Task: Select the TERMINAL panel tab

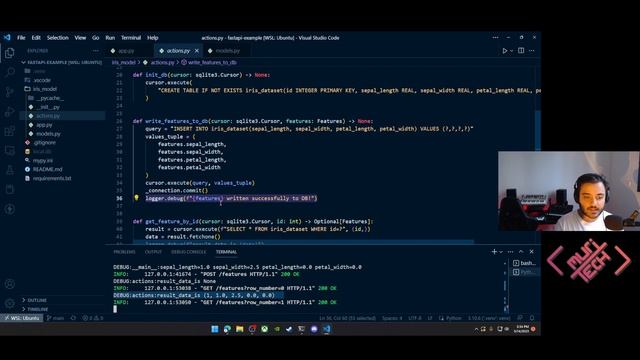Action: (226, 252)
